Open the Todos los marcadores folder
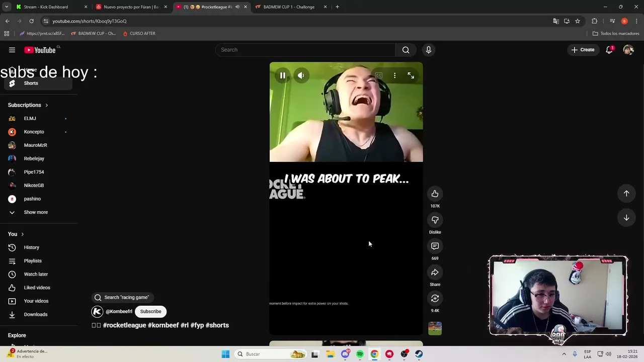Viewport: 644px width, 362px height. [x=616, y=34]
